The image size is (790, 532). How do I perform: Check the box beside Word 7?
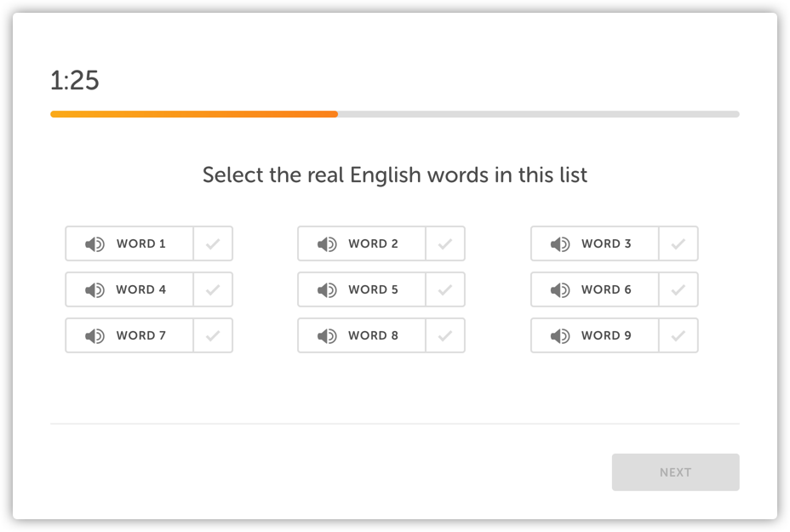[x=213, y=336]
